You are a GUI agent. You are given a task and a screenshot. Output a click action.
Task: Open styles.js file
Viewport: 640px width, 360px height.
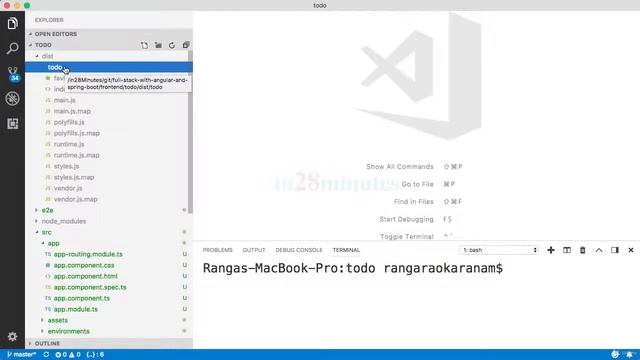tap(67, 166)
